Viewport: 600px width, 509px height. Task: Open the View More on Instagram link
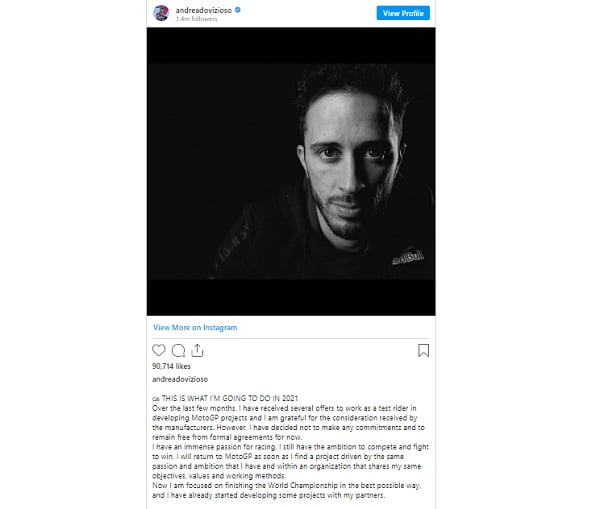(195, 328)
